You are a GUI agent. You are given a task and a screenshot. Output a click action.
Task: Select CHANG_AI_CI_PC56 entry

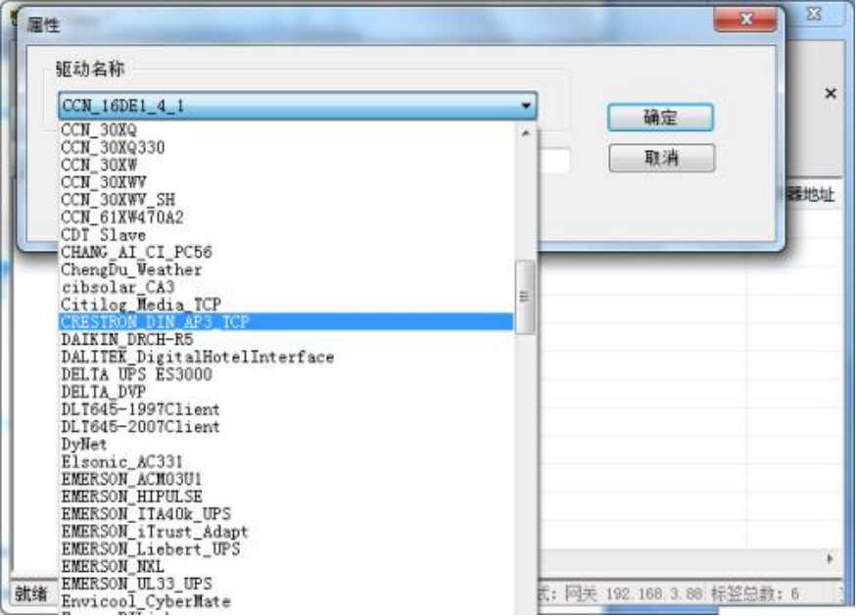(286, 253)
